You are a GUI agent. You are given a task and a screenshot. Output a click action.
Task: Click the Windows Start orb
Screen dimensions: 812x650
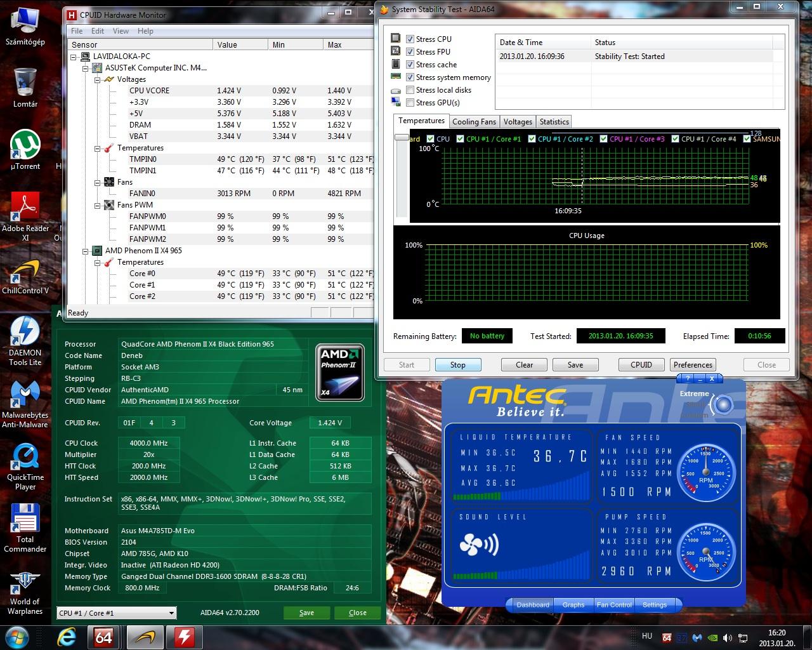[16, 637]
